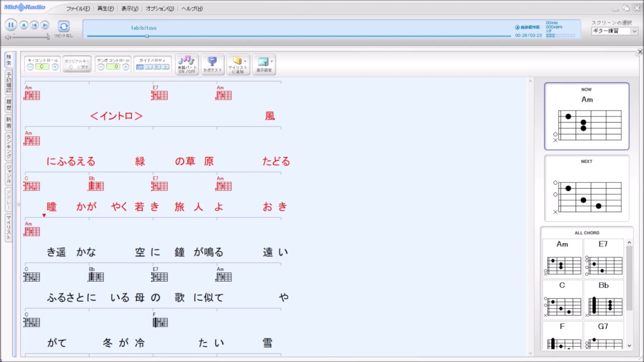
Task: Expand the 表示設定 dropdown arrow
Action: click(x=272, y=61)
